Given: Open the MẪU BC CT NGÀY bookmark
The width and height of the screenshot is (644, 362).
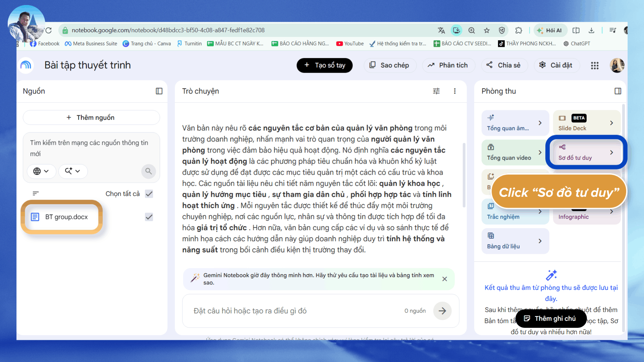Looking at the screenshot, I should pyautogui.click(x=235, y=44).
